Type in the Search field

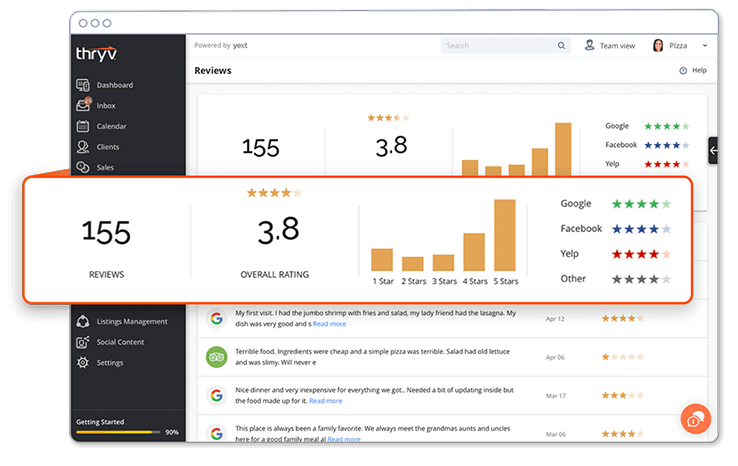tap(498, 46)
